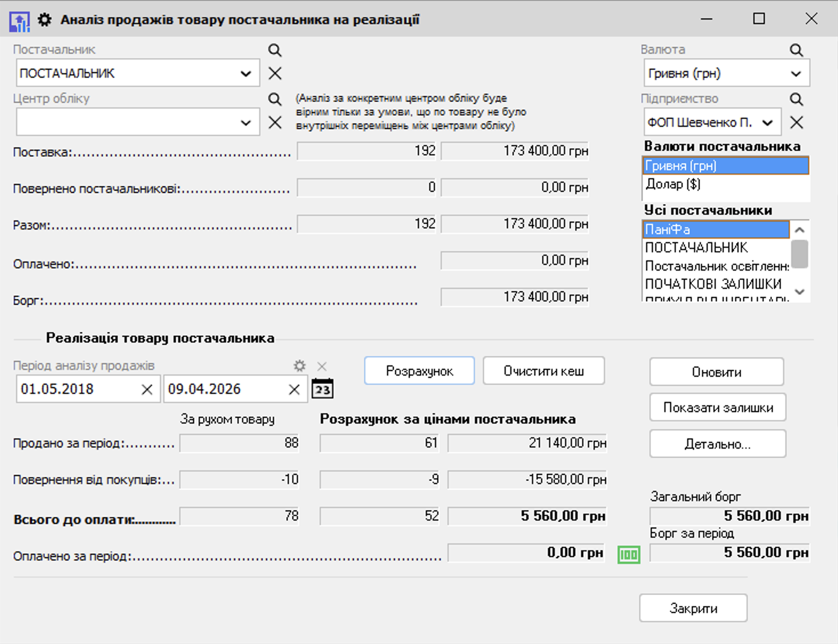Click the search icon beside Центр обліку
The height and width of the screenshot is (644, 838).
(275, 99)
